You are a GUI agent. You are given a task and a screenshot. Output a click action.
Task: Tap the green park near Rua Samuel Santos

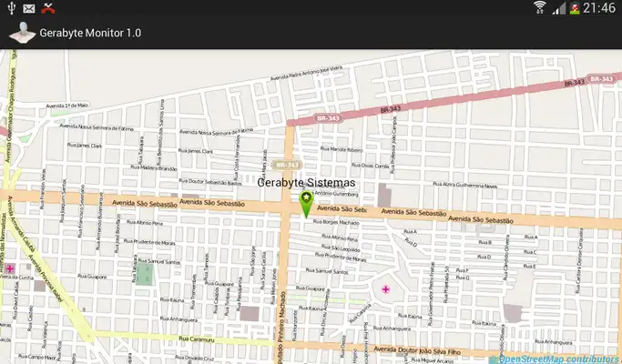pyautogui.click(x=146, y=271)
